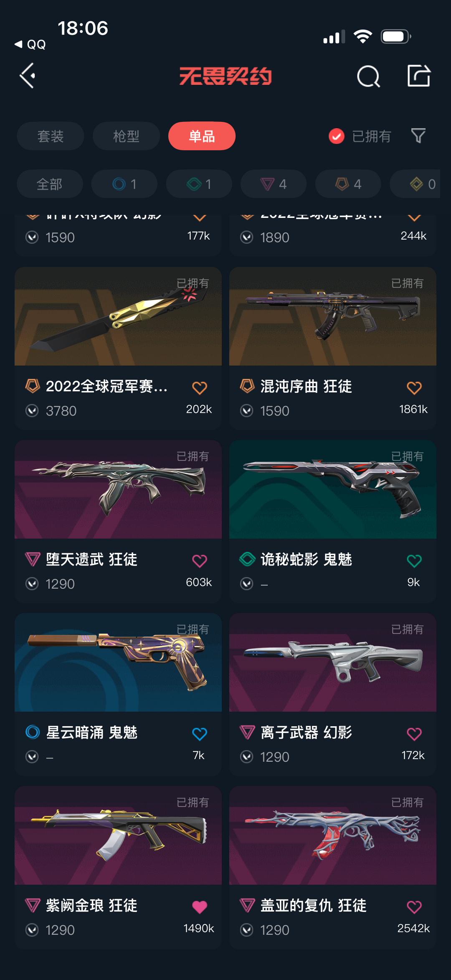Like the 混沌序曲 狂徒 heart icon
This screenshot has height=980, width=451.
(x=414, y=388)
